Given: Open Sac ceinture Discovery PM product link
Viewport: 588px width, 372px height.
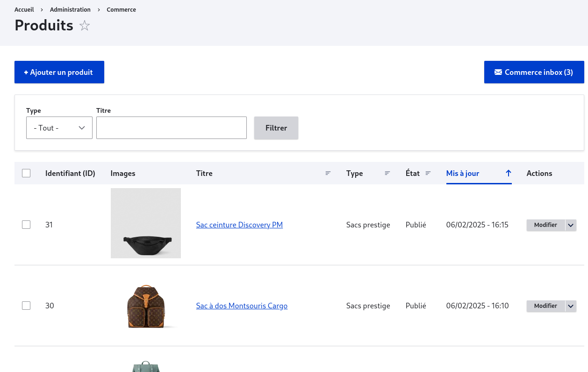Looking at the screenshot, I should tap(239, 225).
